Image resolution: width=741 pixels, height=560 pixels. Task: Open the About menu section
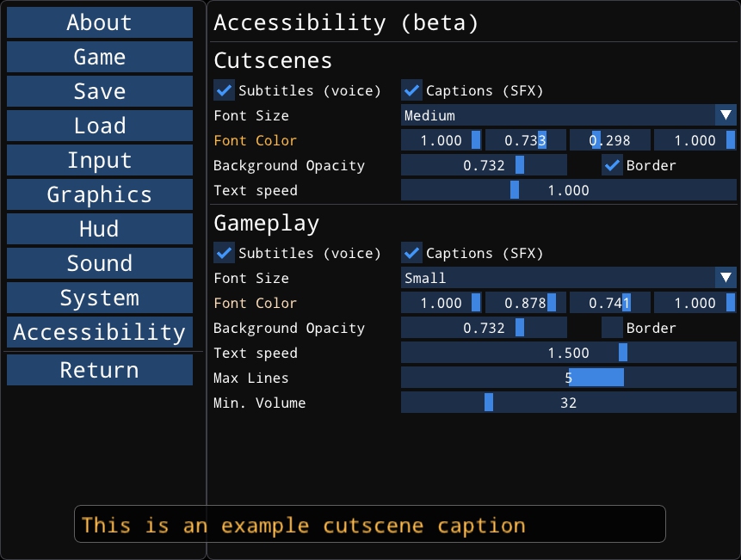pyautogui.click(x=100, y=22)
